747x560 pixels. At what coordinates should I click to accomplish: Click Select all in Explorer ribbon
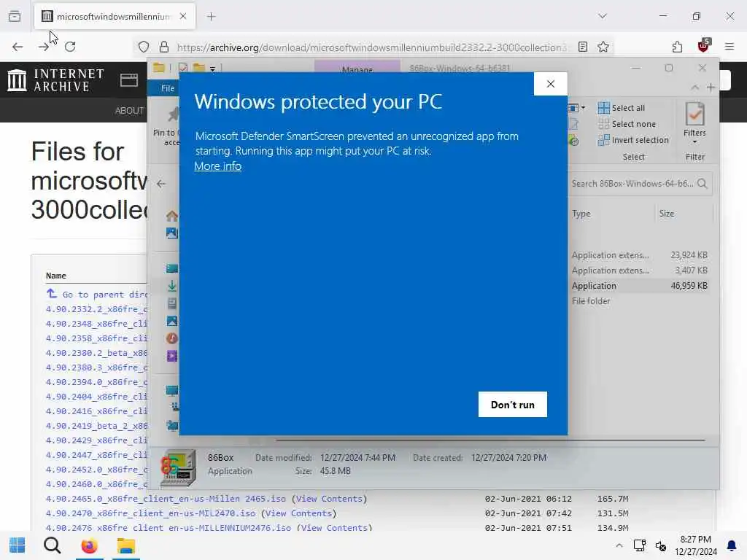622,108
